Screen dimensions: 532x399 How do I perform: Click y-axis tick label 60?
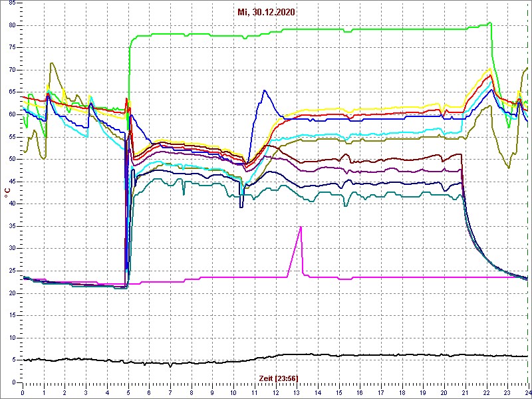point(11,114)
